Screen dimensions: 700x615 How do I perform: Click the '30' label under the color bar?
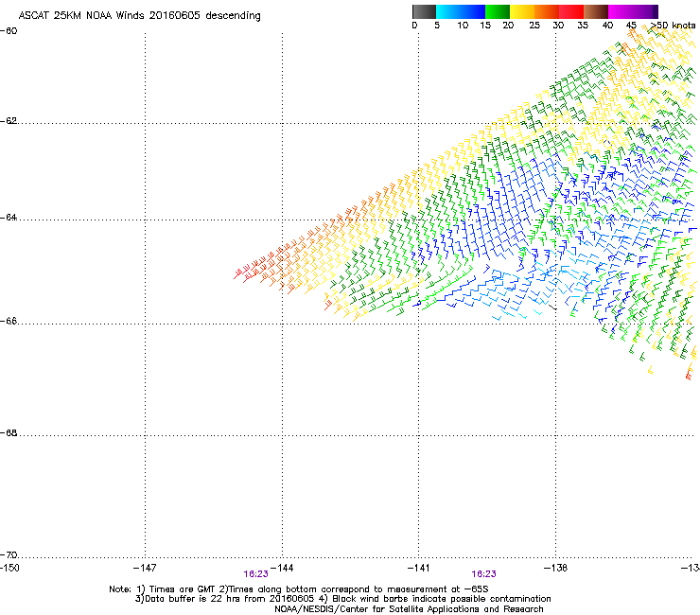tap(558, 26)
